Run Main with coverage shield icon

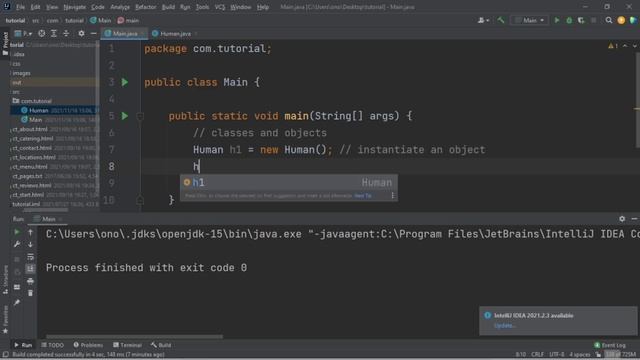pos(581,20)
